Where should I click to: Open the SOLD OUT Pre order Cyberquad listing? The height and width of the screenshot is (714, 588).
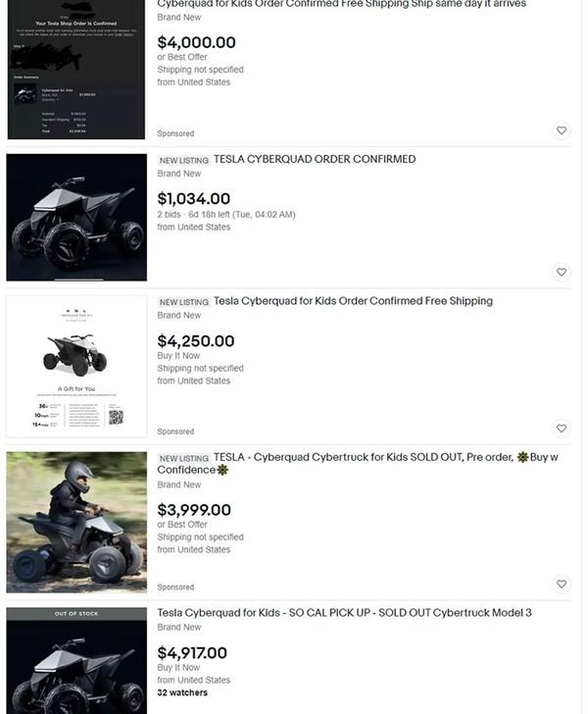click(x=358, y=464)
